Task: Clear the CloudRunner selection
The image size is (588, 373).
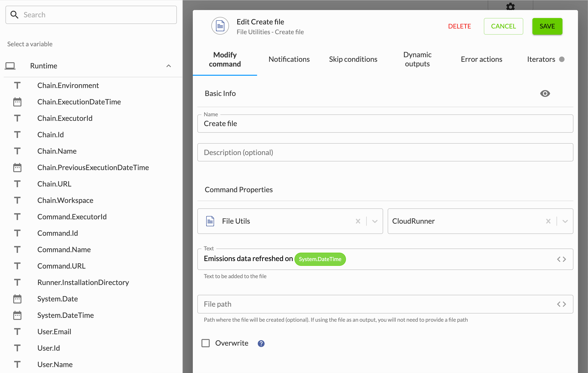Action: (548, 221)
